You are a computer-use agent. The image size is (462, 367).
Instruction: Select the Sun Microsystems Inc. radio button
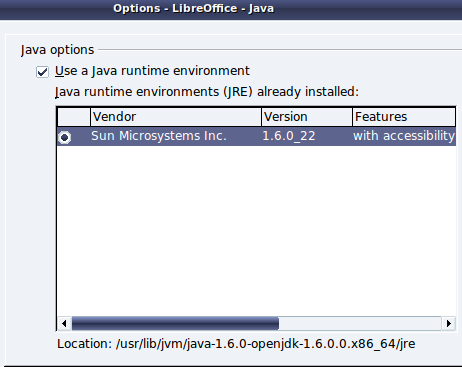pyautogui.click(x=64, y=137)
